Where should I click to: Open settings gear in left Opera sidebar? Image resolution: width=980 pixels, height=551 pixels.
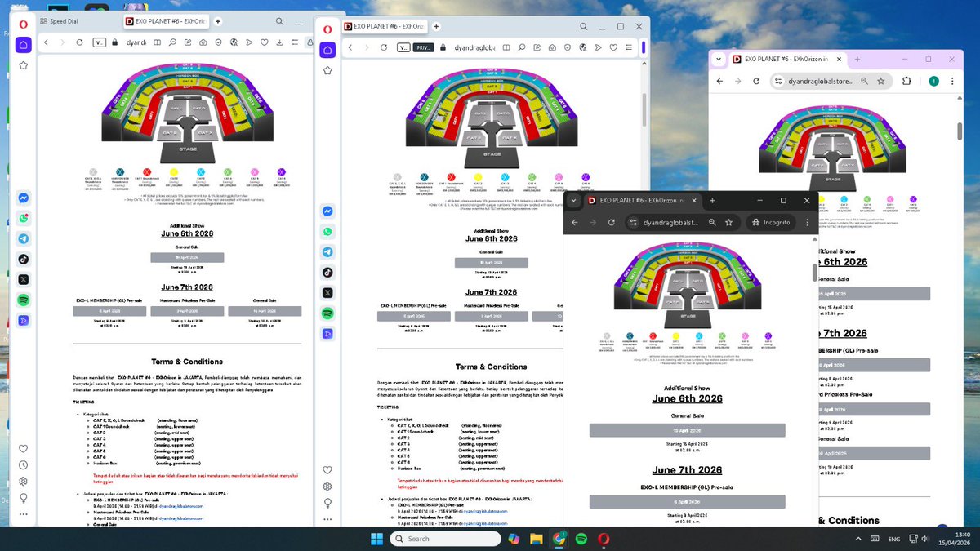pos(24,482)
